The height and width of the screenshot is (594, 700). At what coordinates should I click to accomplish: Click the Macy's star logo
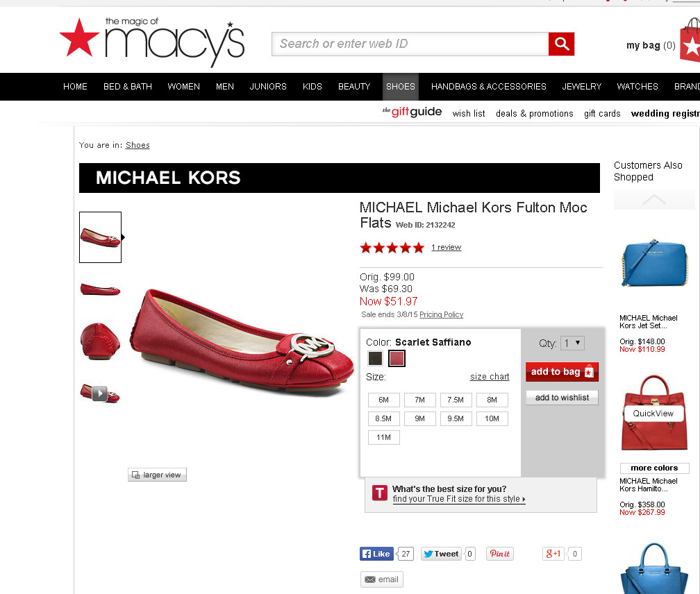(x=79, y=38)
